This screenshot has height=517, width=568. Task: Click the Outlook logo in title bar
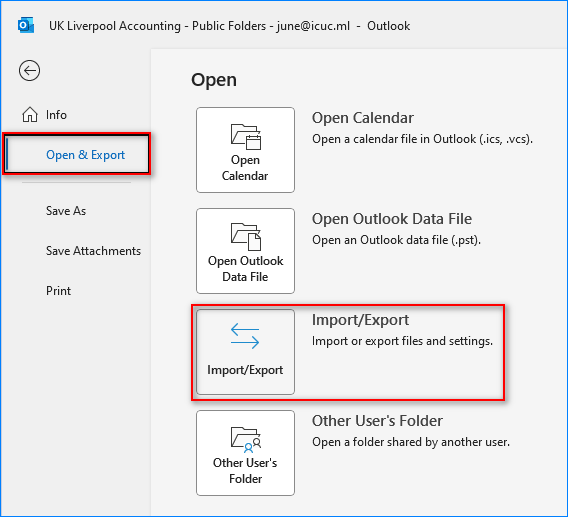(x=26, y=26)
